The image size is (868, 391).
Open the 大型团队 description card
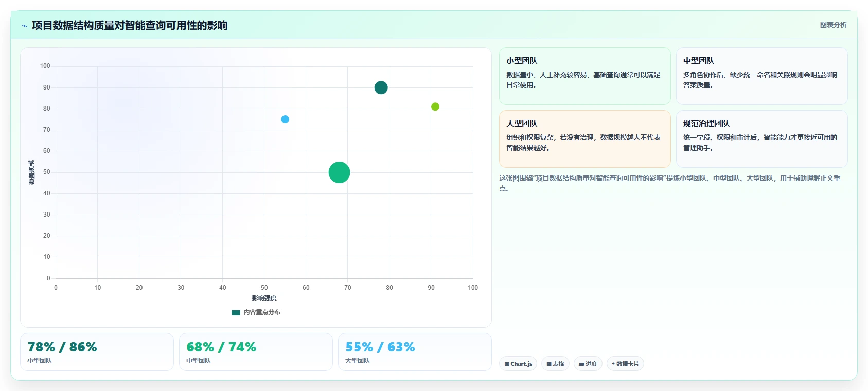[x=585, y=139]
